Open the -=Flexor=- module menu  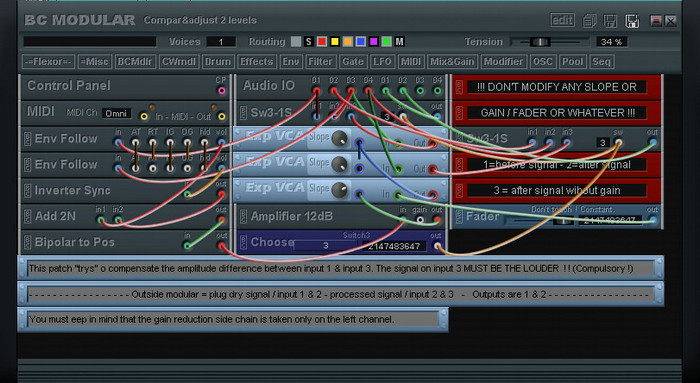48,62
